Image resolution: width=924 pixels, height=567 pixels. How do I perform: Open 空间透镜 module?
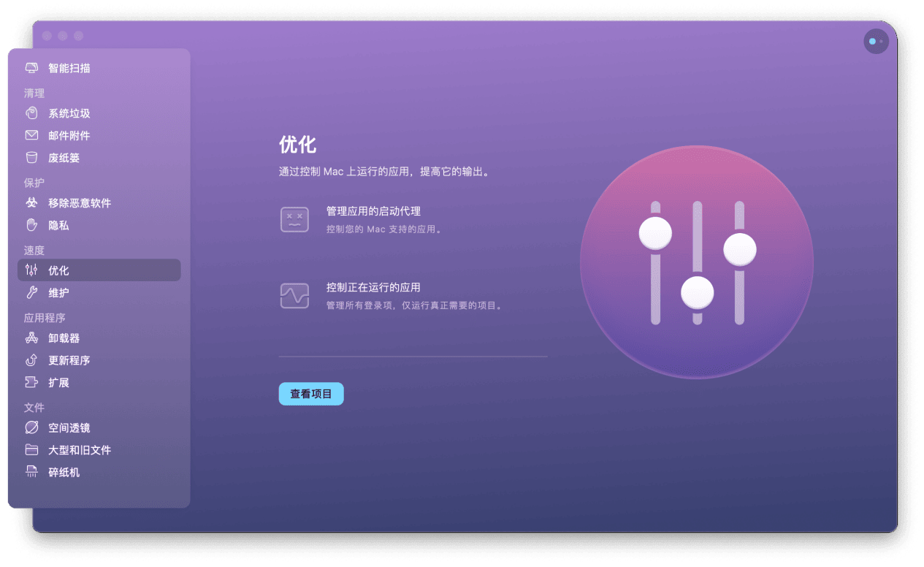[x=99, y=427]
